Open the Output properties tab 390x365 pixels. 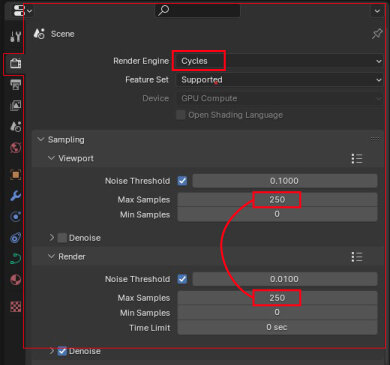point(15,85)
